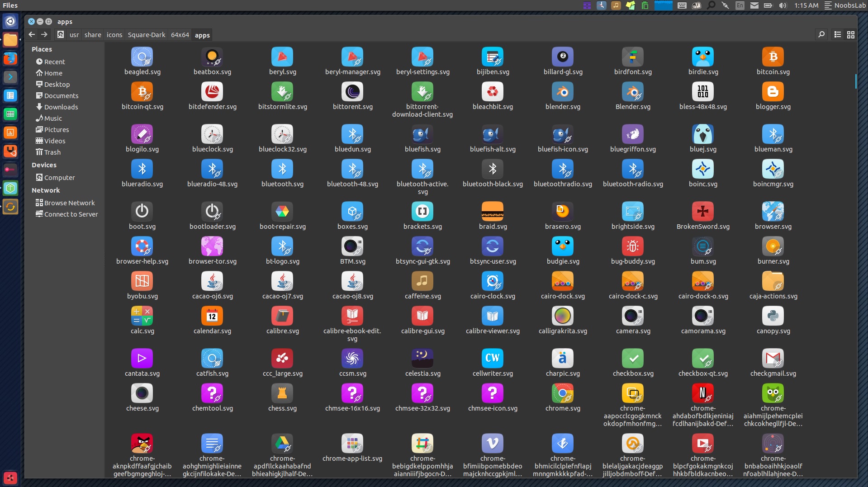This screenshot has width=868, height=487.
Task: Select the lowercase blender.svg icon
Action: (563, 92)
